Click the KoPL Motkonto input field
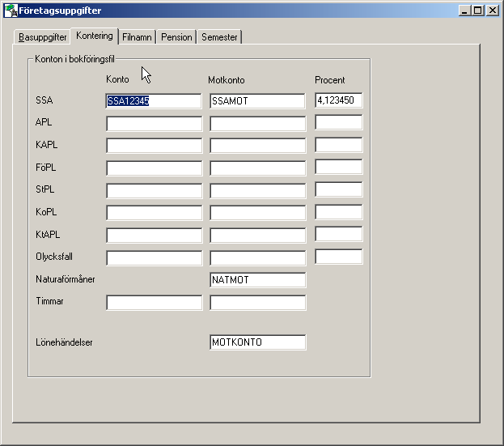The width and height of the screenshot is (504, 446). tap(257, 213)
